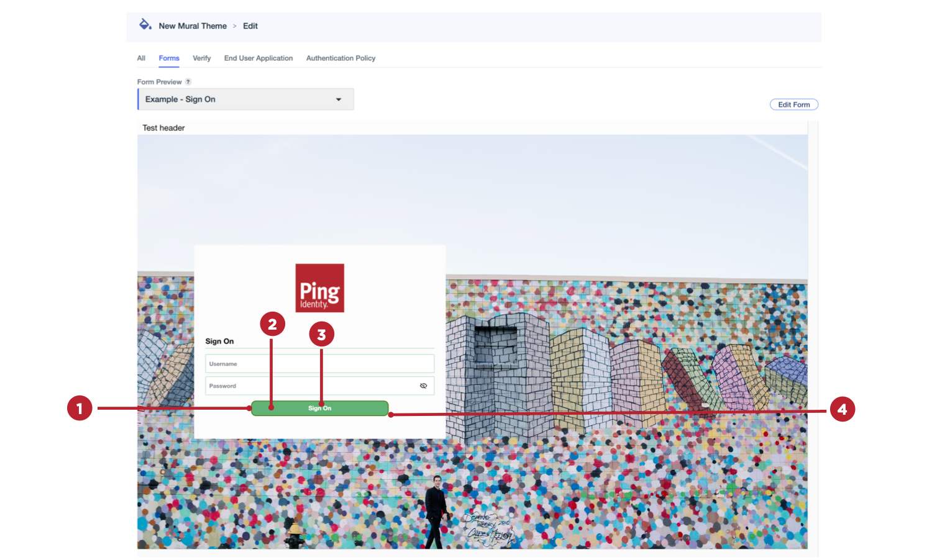Navigate back via New Mural Theme breadcrumb
Image resolution: width=932 pixels, height=560 pixels.
pyautogui.click(x=193, y=25)
